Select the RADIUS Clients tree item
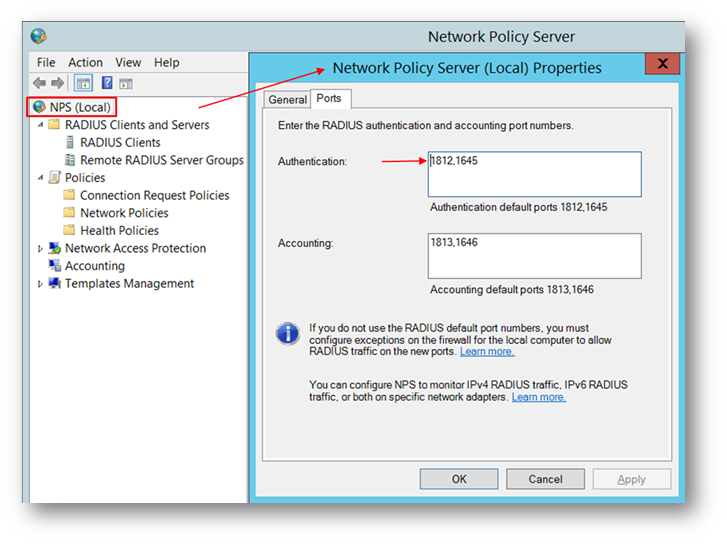Image resolution: width=727 pixels, height=545 pixels. [120, 142]
